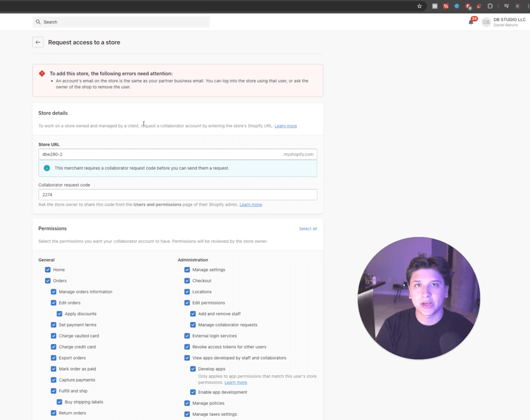Screen dimensions: 530x420
Task: Toggle the Edit orders checkbox
Action: (x=53, y=303)
